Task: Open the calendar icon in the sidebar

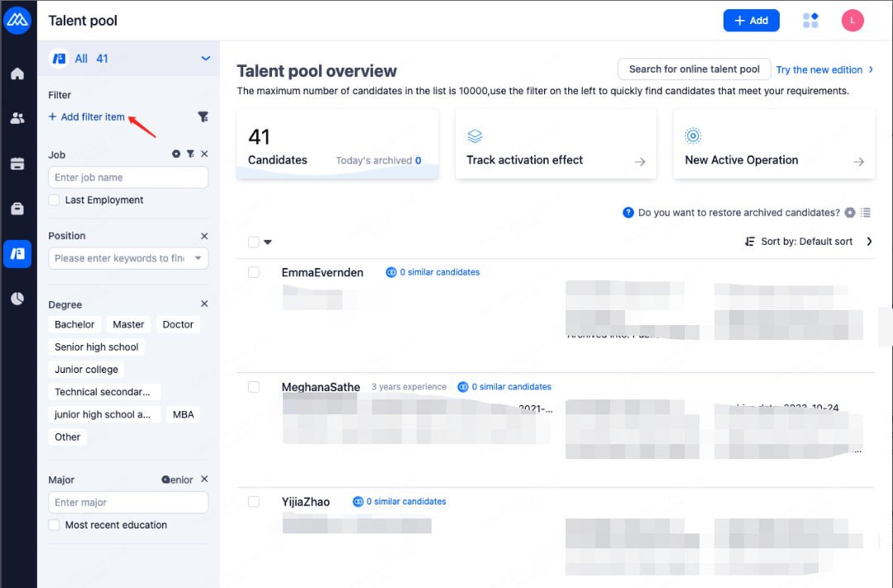Action: tap(17, 164)
